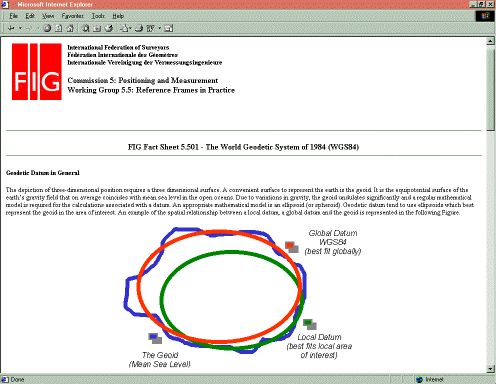This screenshot has height=384, width=496.
Task: Click the red Global Datum legend swatch
Action: point(290,245)
